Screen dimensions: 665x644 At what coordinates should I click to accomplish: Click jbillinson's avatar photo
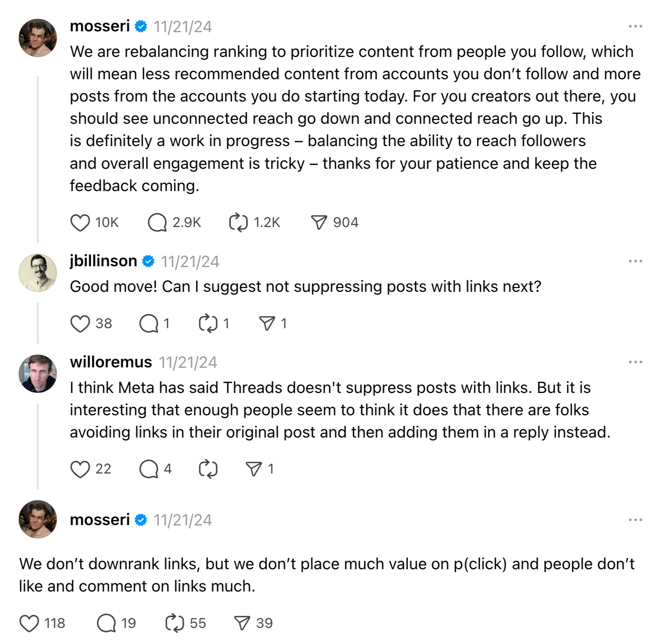pyautogui.click(x=38, y=273)
